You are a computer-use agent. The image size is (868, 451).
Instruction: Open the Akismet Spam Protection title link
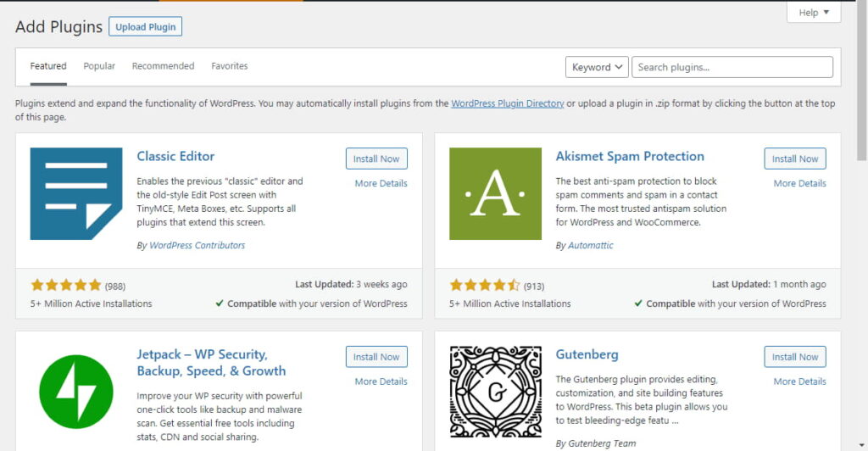tap(630, 156)
